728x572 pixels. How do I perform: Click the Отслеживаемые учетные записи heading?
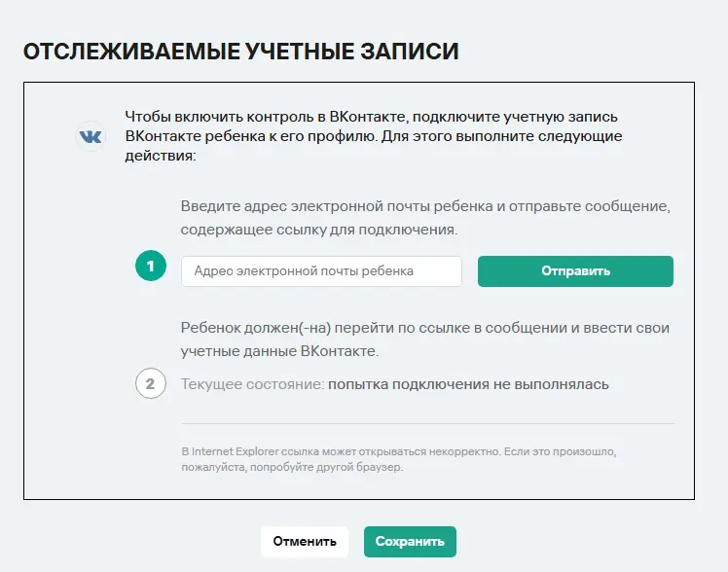coord(241,51)
